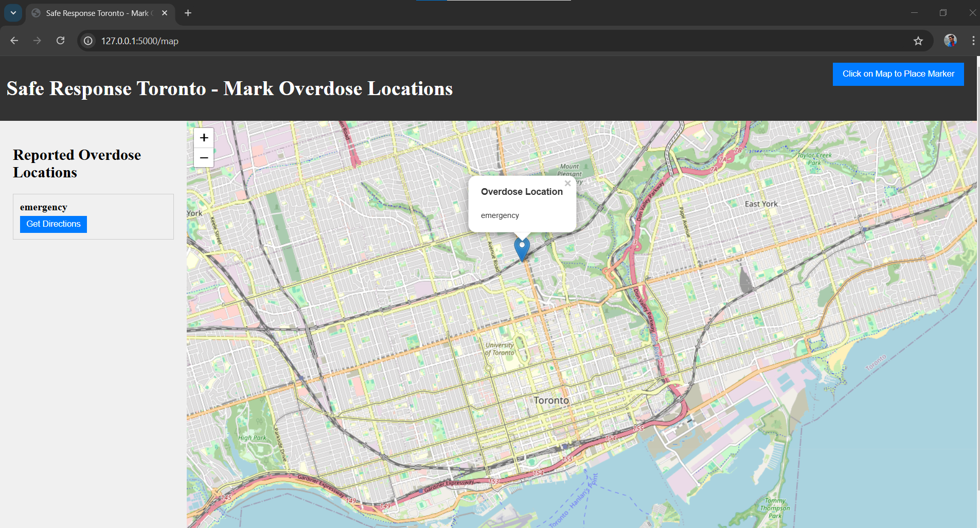Screen dimensions: 980x528
Task: Open the tab search dropdown
Action: click(13, 13)
